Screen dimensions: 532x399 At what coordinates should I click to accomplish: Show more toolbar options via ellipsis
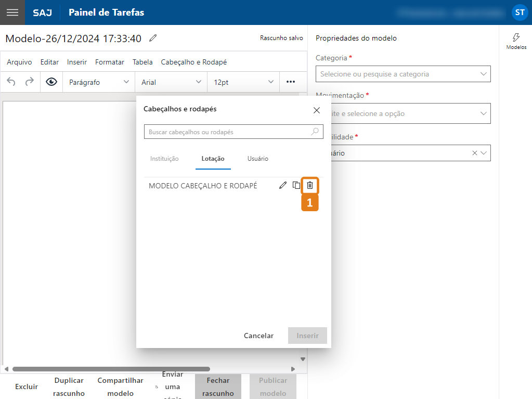pyautogui.click(x=291, y=82)
